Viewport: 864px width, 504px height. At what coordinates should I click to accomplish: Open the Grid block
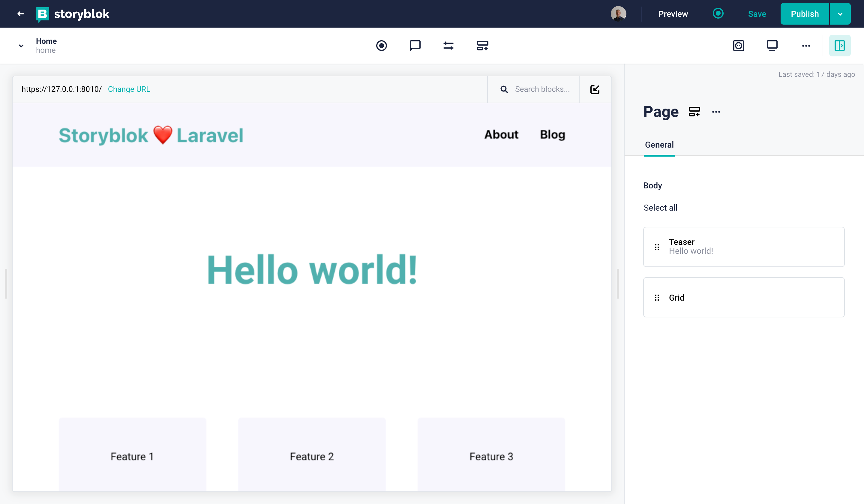pos(744,297)
